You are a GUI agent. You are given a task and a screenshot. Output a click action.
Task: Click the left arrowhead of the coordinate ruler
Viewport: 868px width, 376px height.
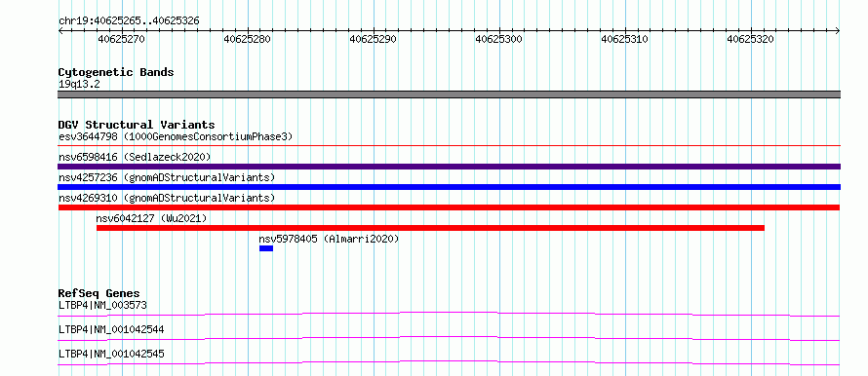coord(60,31)
